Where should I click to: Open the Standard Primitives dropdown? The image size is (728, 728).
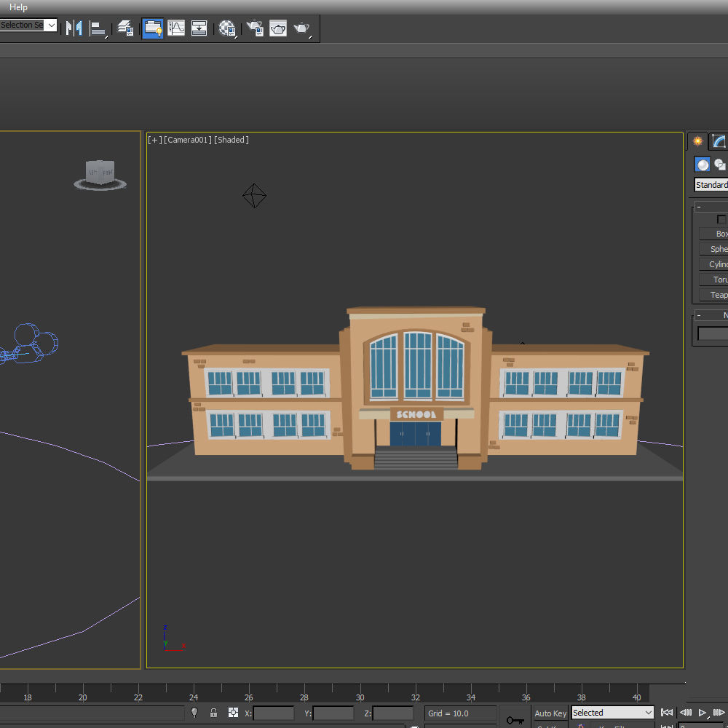click(711, 185)
